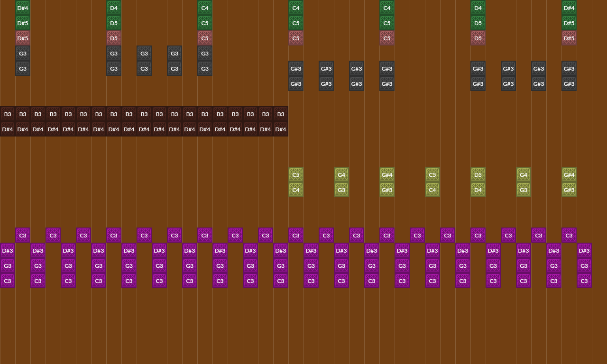Screen dimensions: 607x364
Task: Click the yellow D4 note block
Action: tap(478, 190)
